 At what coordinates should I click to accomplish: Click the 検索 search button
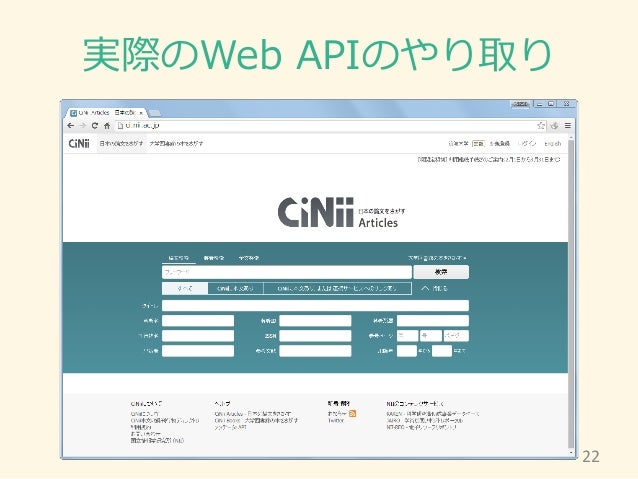tap(441, 272)
